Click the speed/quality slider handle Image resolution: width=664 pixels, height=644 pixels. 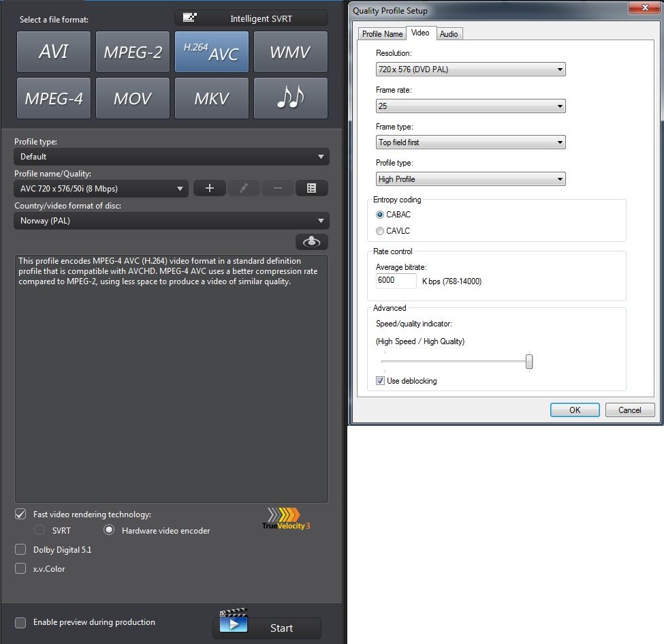[x=529, y=362]
